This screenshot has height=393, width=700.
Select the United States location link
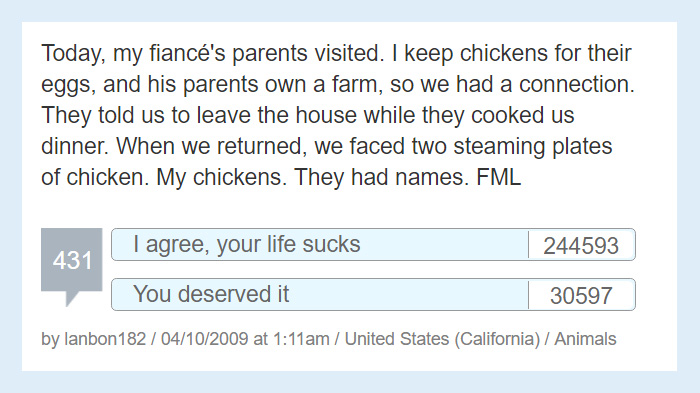pyautogui.click(x=397, y=339)
